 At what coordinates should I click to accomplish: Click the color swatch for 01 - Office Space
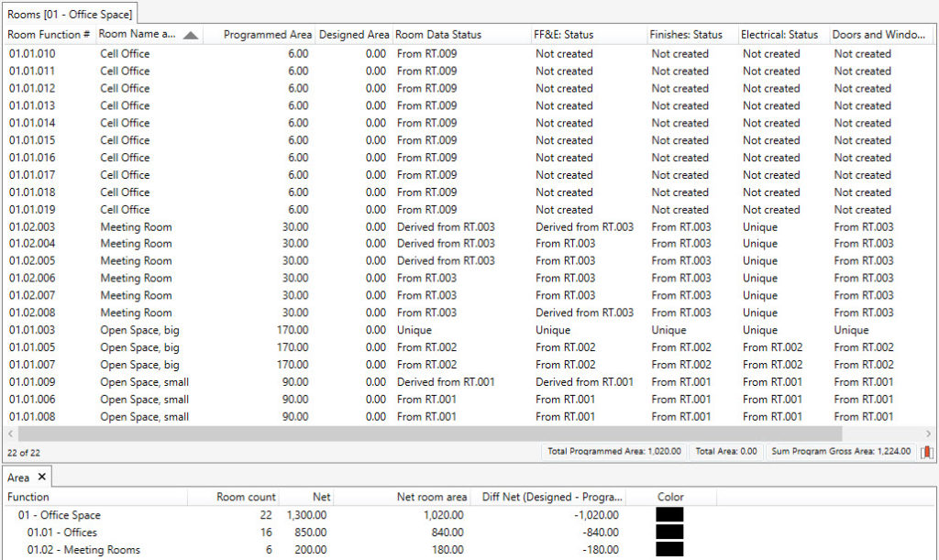tap(669, 515)
